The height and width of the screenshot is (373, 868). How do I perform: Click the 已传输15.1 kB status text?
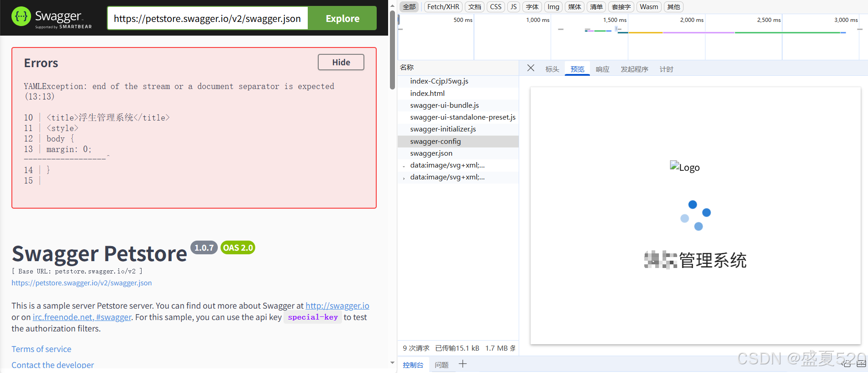pos(457,348)
